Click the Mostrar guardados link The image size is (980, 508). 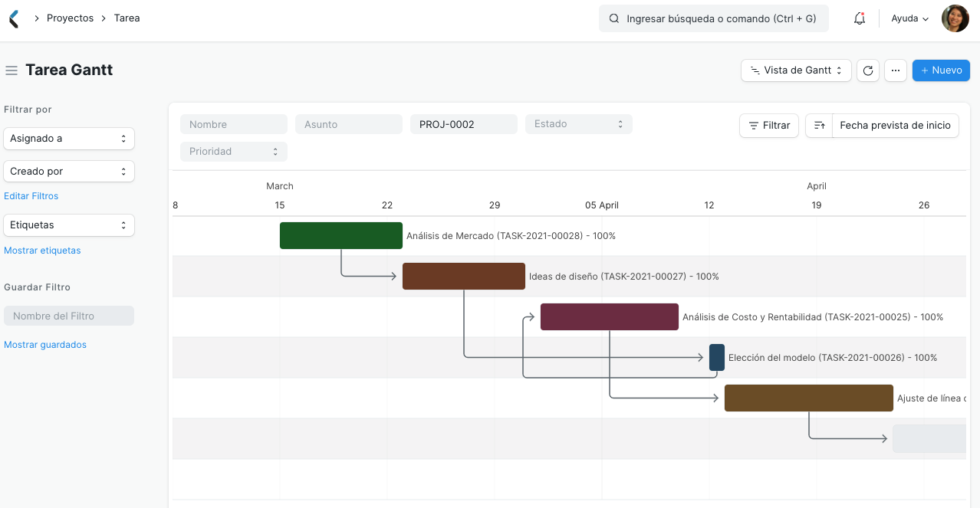[x=45, y=345]
